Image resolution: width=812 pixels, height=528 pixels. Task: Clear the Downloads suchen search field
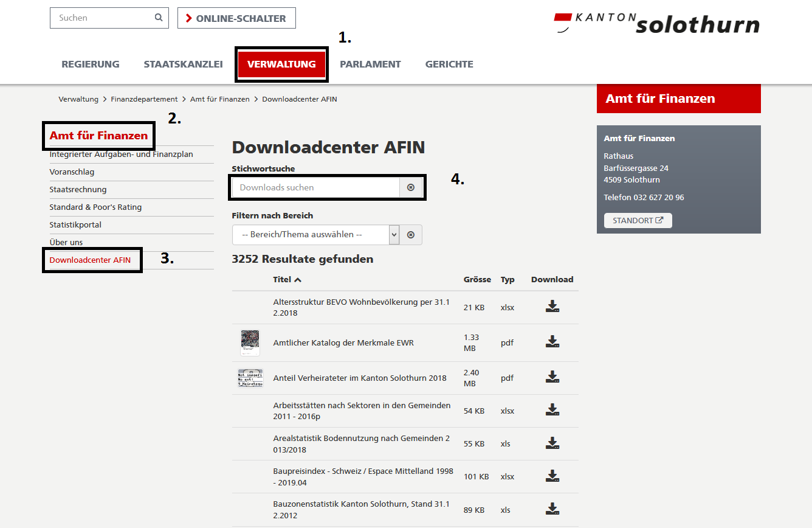(x=411, y=187)
